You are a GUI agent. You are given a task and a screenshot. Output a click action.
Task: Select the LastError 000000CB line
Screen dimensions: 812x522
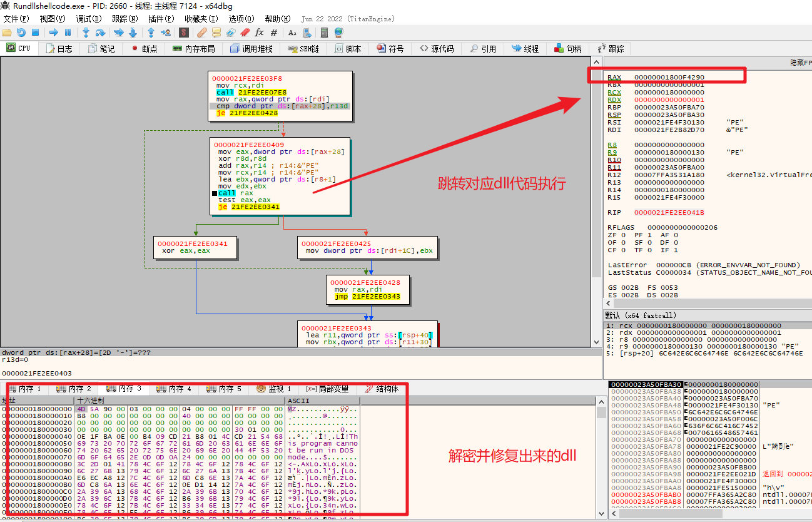coord(704,265)
